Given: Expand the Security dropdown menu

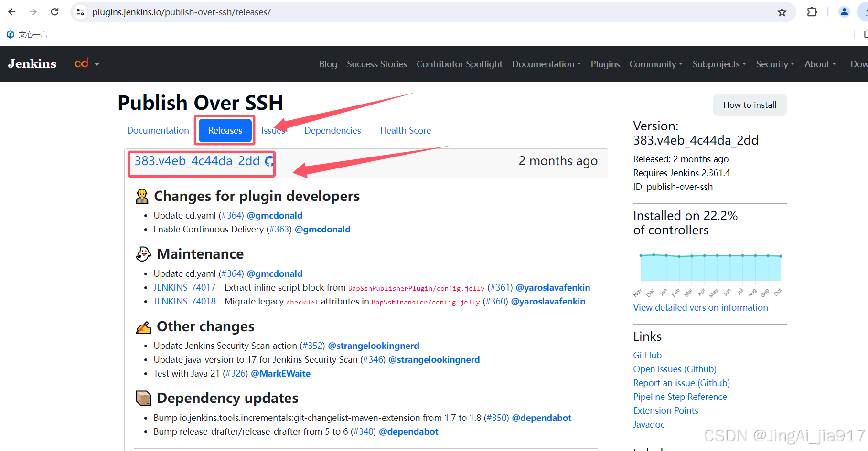Looking at the screenshot, I should pyautogui.click(x=775, y=64).
